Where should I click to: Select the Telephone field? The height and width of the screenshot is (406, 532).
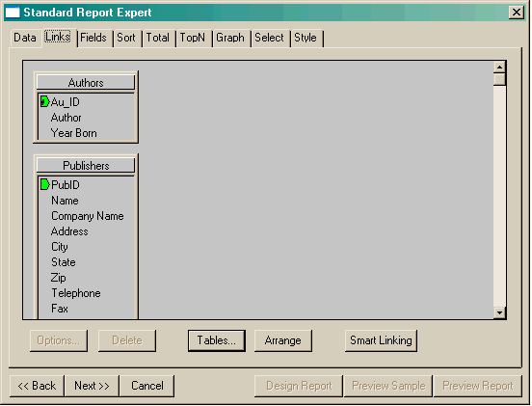point(76,293)
